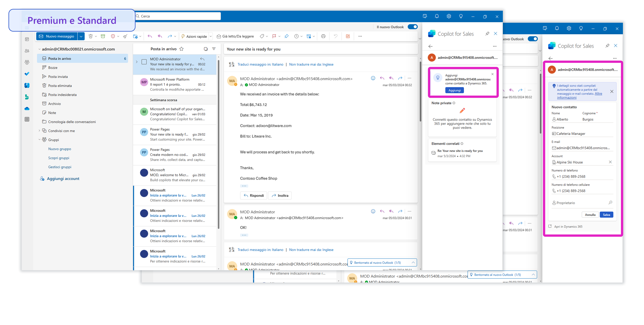Report the message with the shield icon
The image size is (644, 325).
tap(113, 36)
